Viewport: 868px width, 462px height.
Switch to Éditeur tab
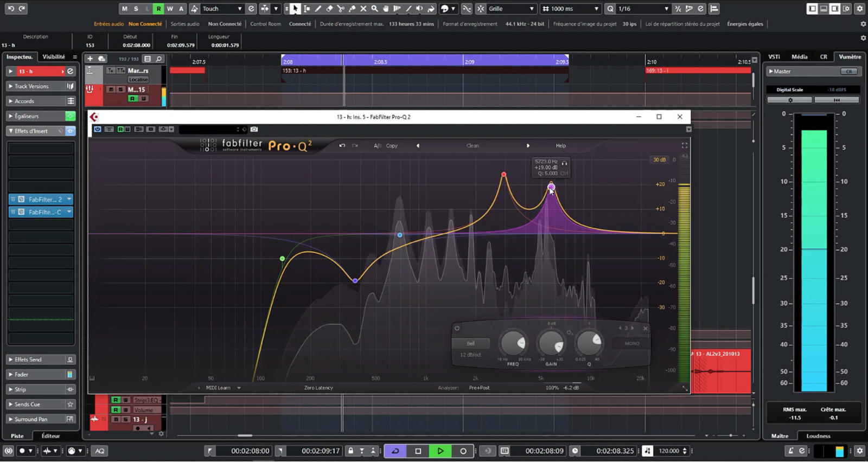coord(50,436)
